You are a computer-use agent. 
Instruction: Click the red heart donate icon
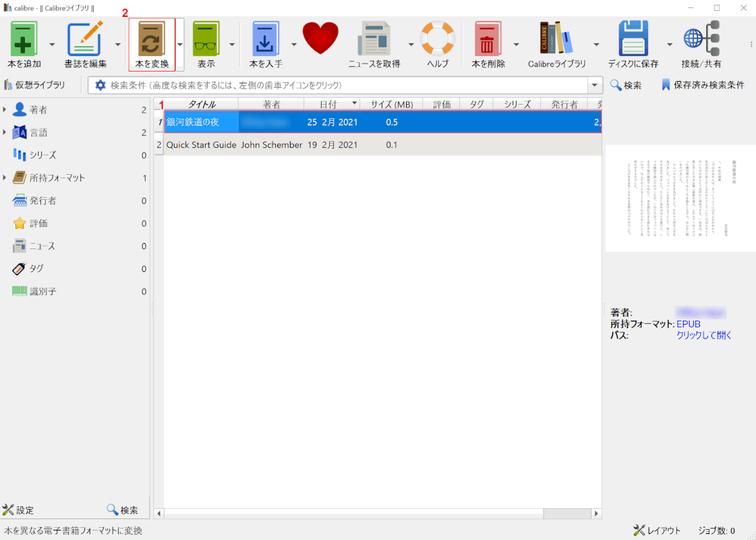tap(320, 38)
